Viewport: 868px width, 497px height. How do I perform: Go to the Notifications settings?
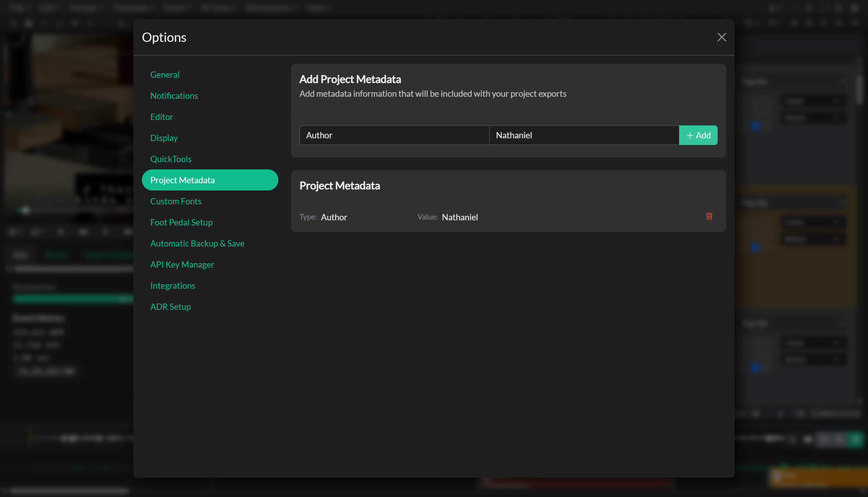coord(174,96)
